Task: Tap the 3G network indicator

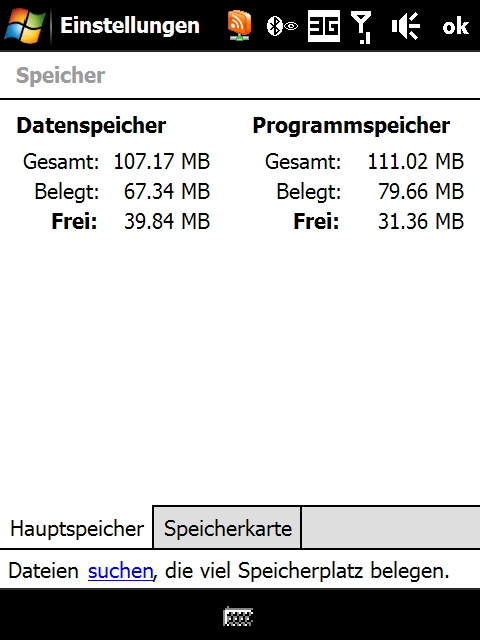Action: pyautogui.click(x=324, y=26)
